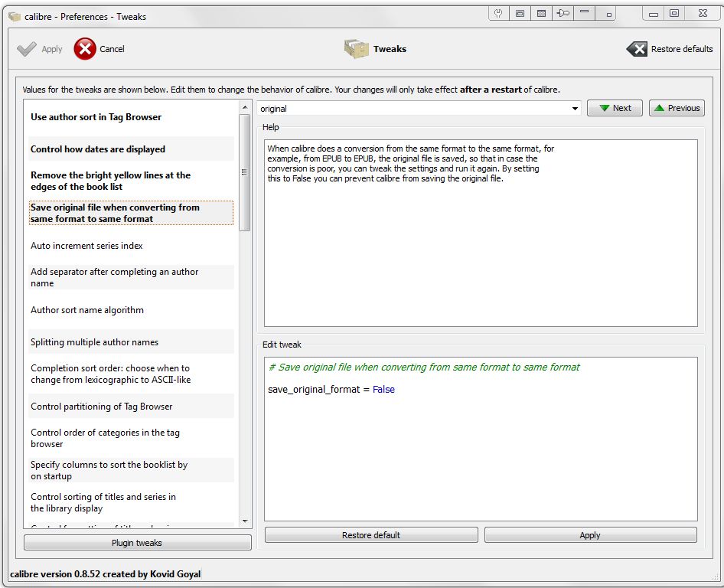Click Apply button below Edit tweak box
Screen dimensions: 724x588
(x=591, y=535)
